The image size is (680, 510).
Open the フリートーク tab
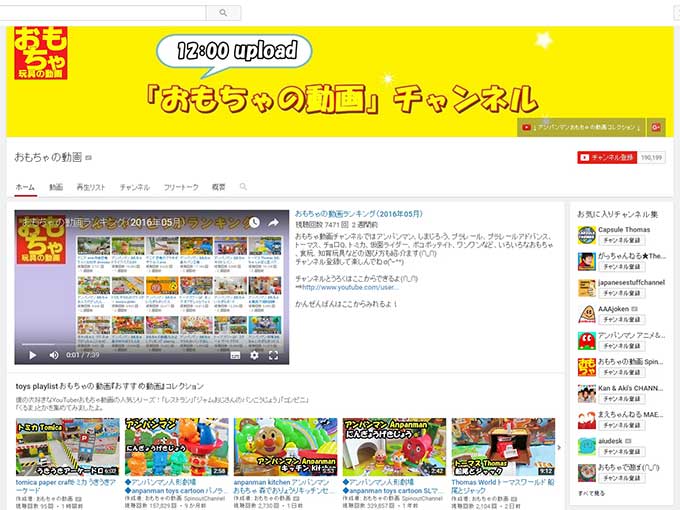tap(181, 187)
